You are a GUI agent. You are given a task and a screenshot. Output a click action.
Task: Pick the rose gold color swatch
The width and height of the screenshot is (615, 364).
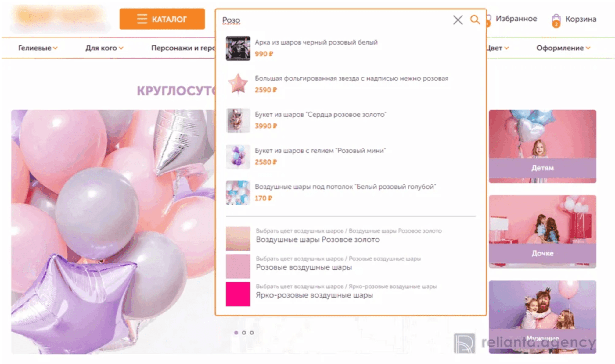(x=238, y=238)
